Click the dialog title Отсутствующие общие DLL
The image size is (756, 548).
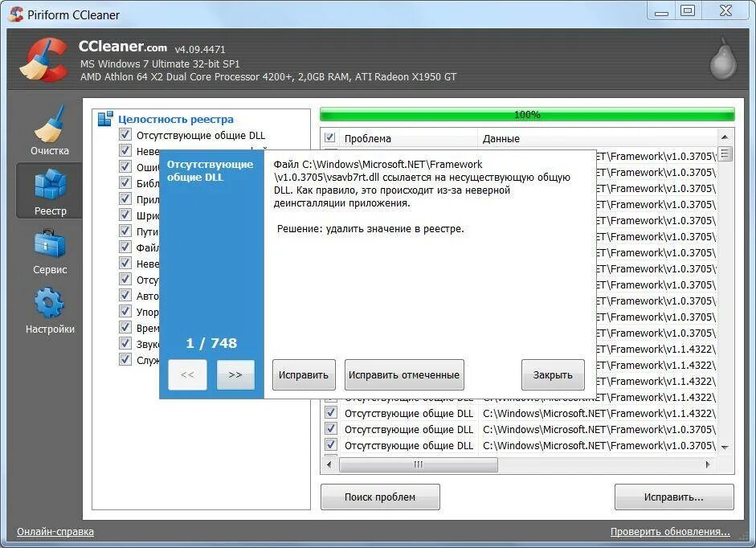pyautogui.click(x=210, y=170)
